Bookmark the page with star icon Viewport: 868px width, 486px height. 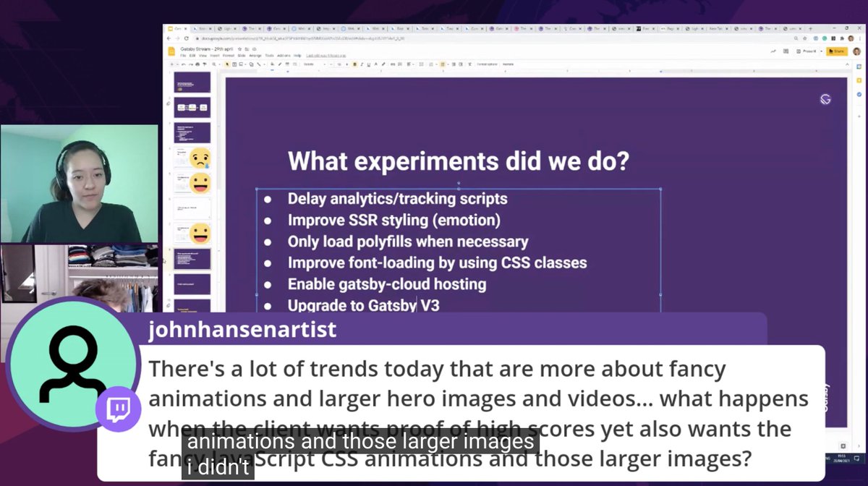pos(805,38)
